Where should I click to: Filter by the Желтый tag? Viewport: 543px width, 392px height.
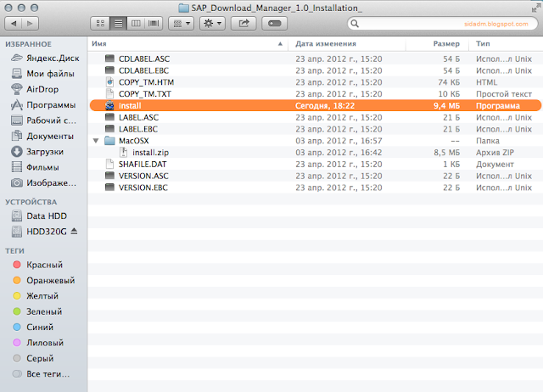point(36,296)
